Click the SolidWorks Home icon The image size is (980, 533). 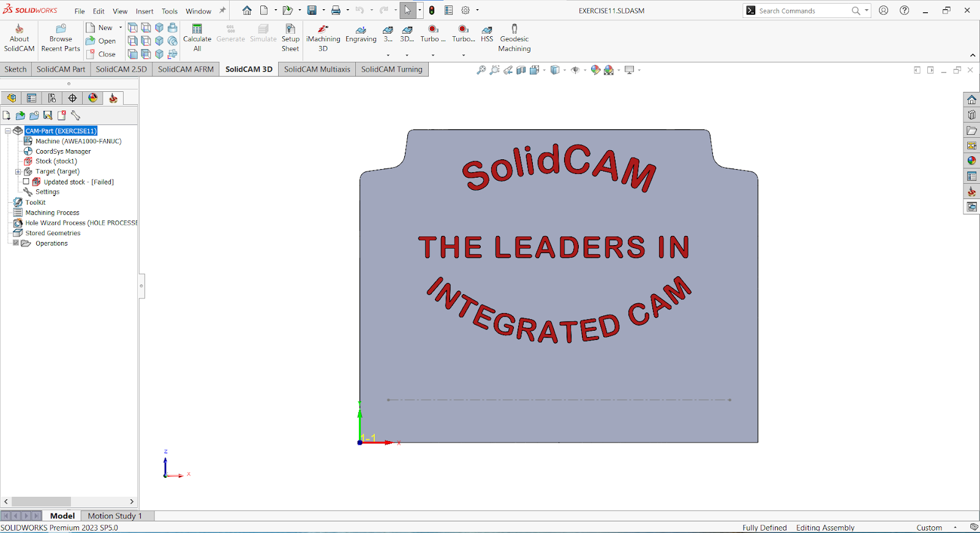coord(247,10)
